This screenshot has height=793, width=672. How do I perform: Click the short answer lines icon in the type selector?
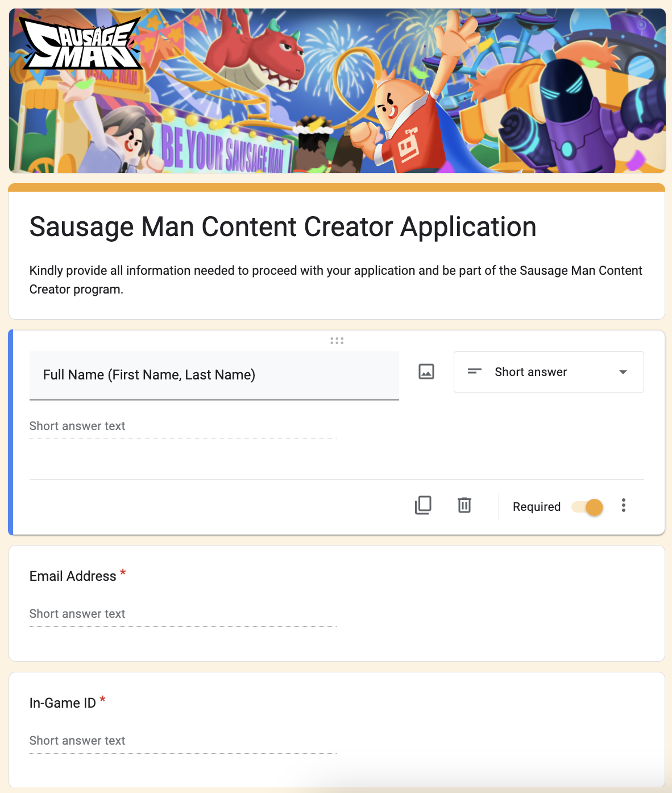(474, 371)
